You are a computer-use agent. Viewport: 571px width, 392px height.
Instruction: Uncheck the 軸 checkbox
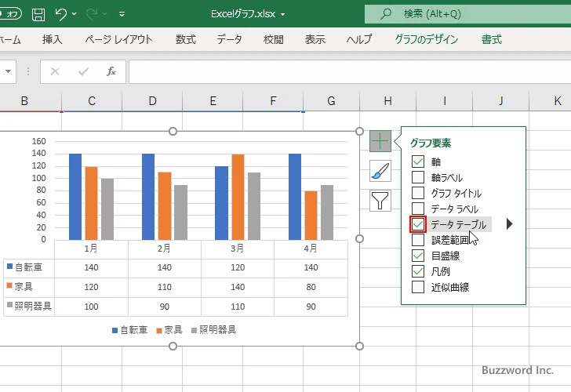[x=418, y=162]
